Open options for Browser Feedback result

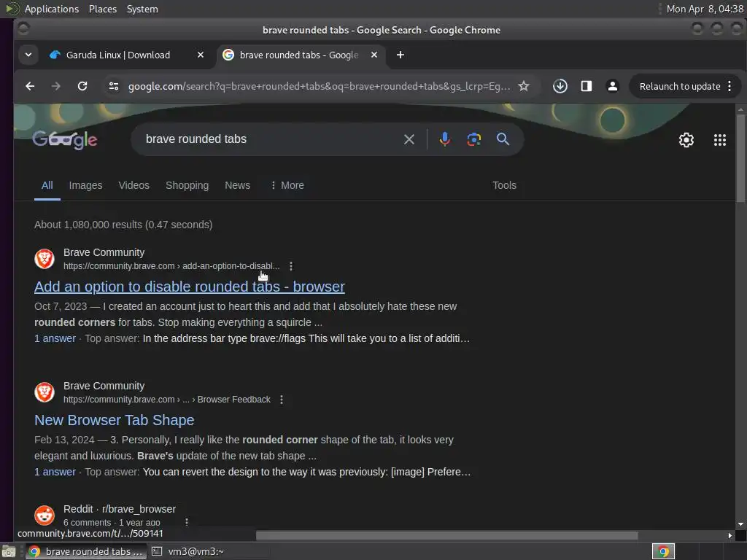point(282,400)
